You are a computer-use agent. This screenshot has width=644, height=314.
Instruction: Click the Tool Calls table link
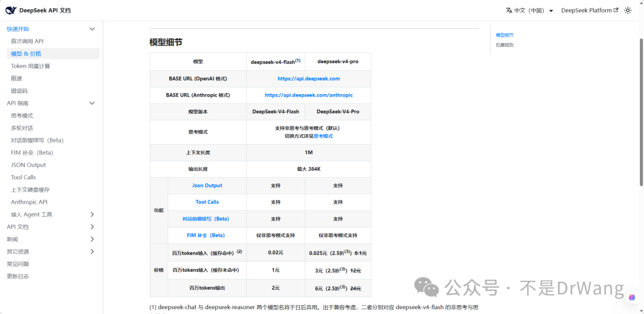click(x=207, y=202)
